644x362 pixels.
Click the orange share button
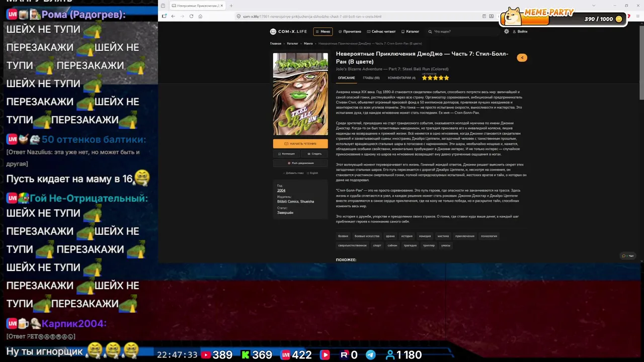[522, 58]
